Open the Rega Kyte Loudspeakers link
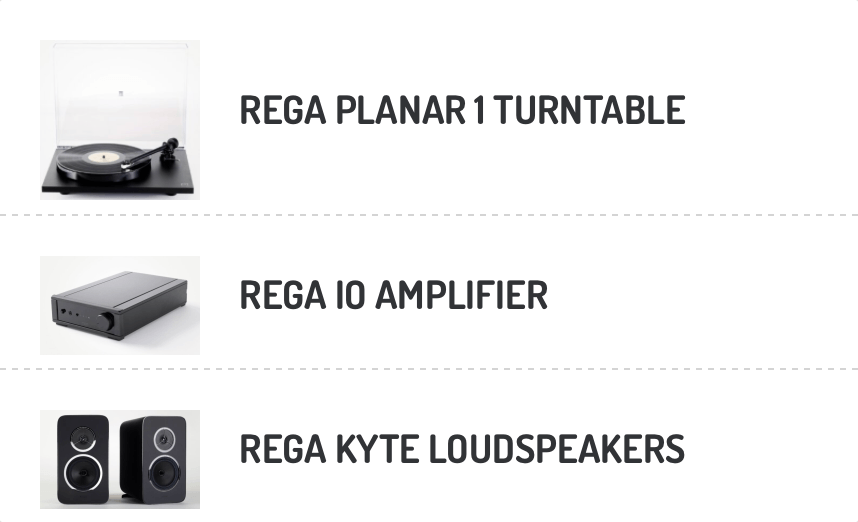Screen dimensions: 858x522 pyautogui.click(x=462, y=450)
